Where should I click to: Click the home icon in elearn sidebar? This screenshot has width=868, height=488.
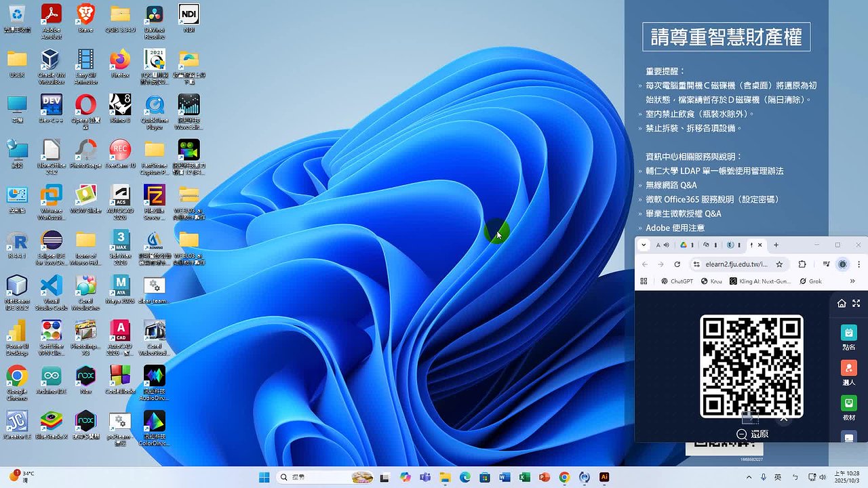coord(842,304)
